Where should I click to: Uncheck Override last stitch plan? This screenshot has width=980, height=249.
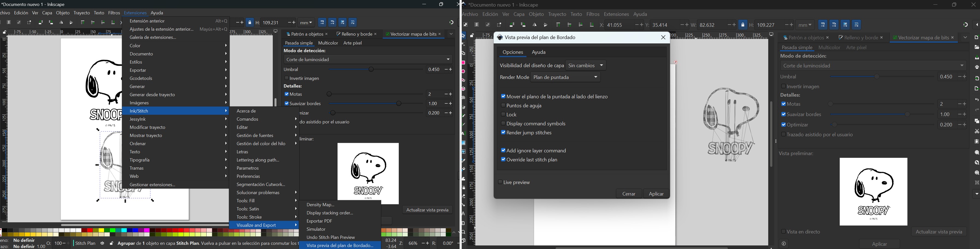click(x=503, y=159)
